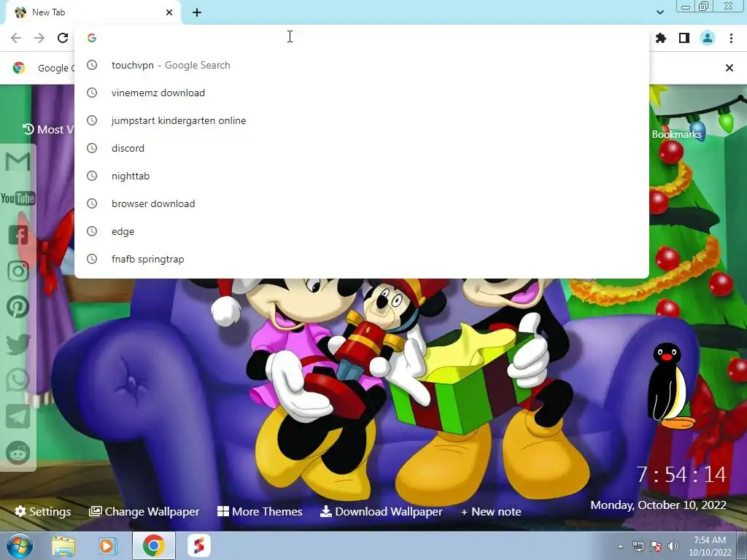Toggle the browser side panel
The image size is (747, 560).
coord(684,38)
